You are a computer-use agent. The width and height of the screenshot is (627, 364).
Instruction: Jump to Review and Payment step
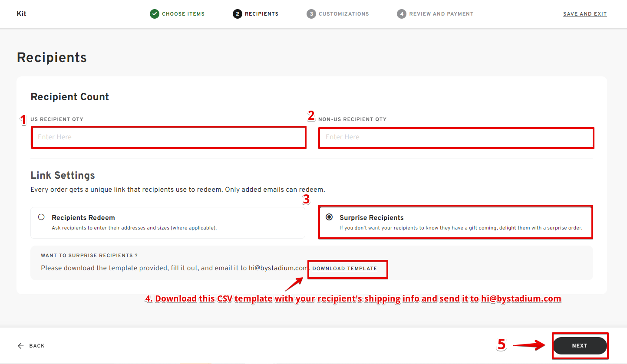click(441, 14)
